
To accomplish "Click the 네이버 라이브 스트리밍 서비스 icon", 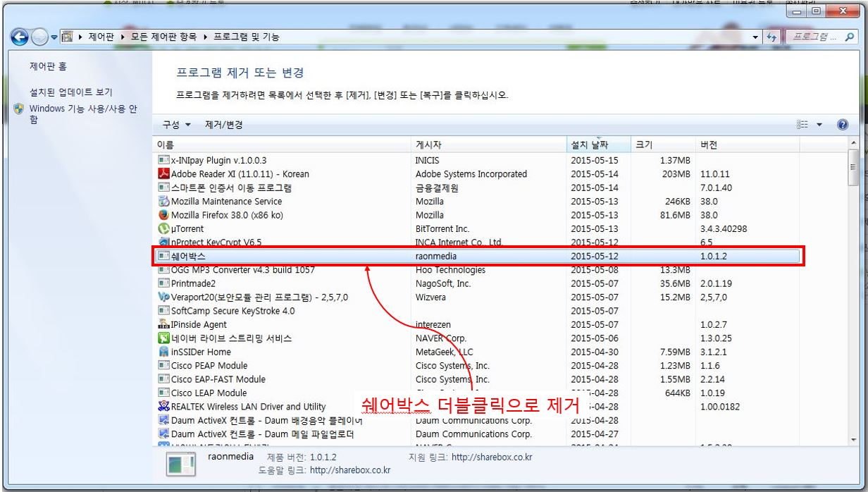I will (164, 338).
